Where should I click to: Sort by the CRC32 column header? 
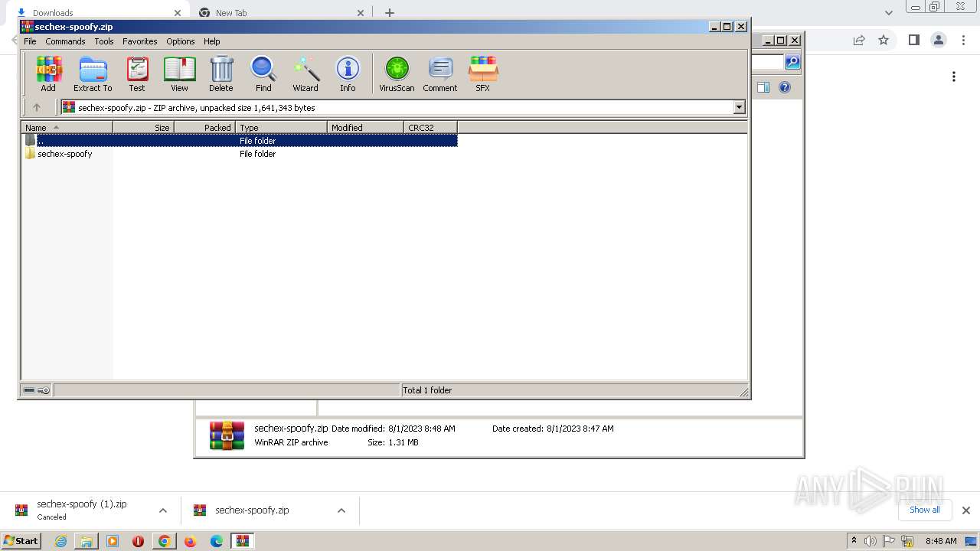point(430,128)
